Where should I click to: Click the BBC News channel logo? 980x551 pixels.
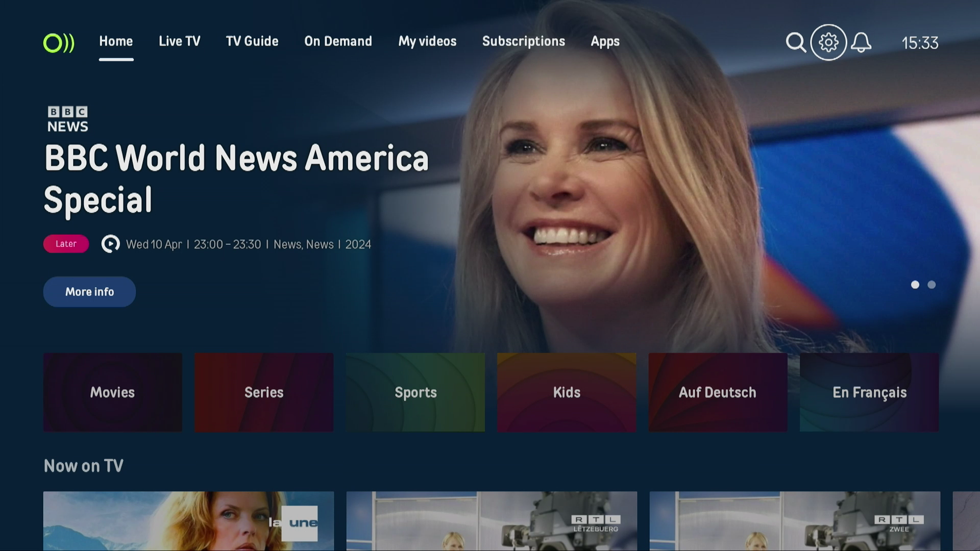point(68,119)
